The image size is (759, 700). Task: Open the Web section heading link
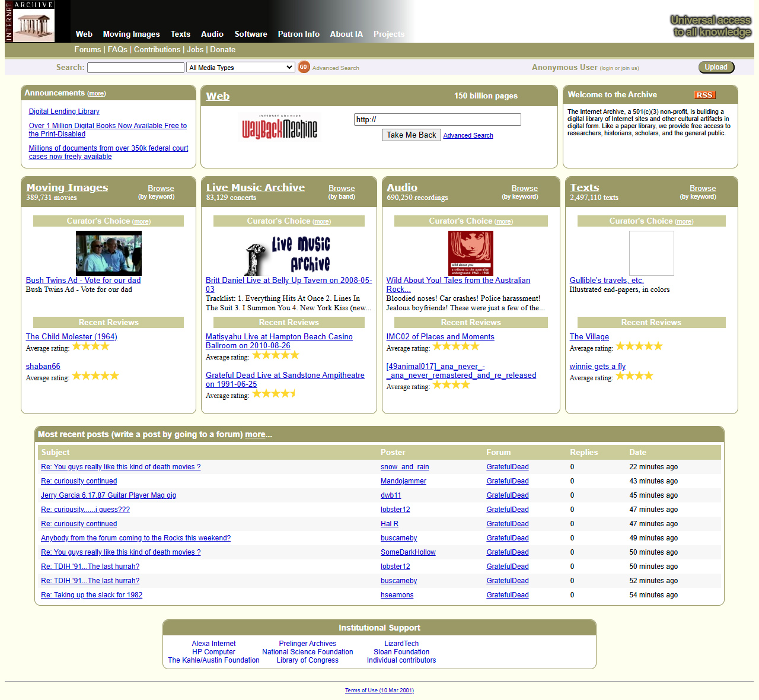[x=218, y=96]
